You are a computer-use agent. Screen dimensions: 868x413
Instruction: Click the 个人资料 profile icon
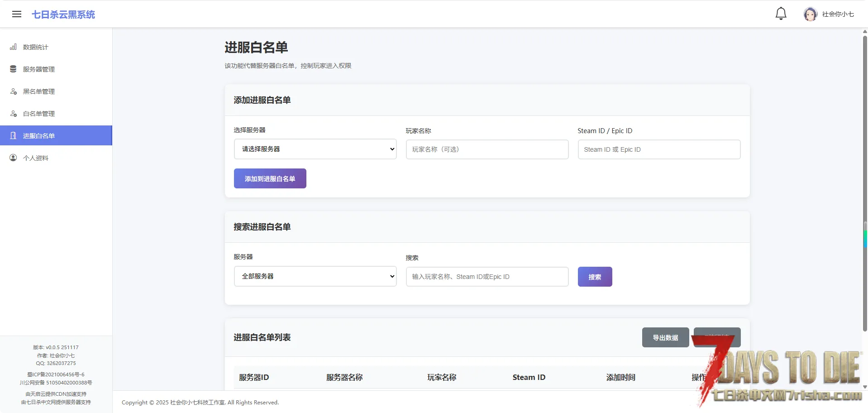[x=14, y=158]
